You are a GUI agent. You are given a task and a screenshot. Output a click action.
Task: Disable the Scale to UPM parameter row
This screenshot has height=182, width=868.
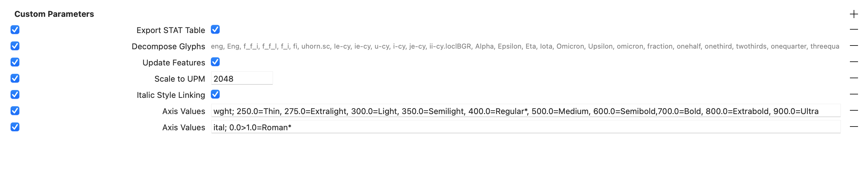point(15,78)
